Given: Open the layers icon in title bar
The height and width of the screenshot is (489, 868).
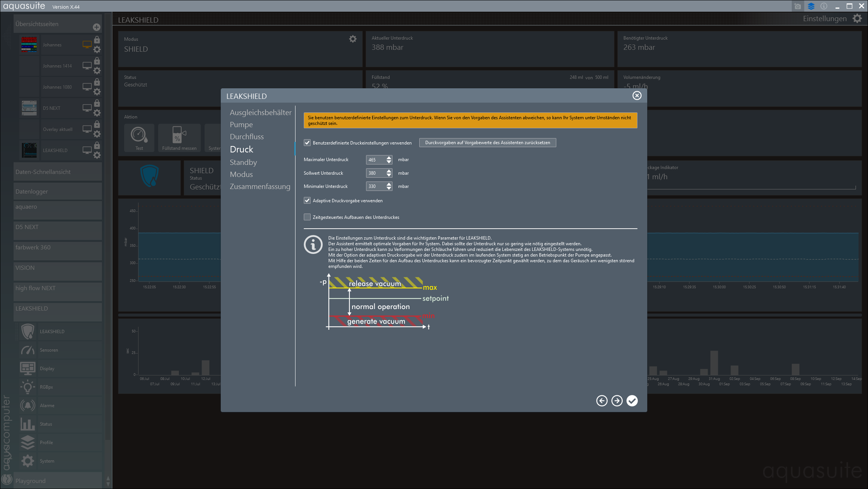Looking at the screenshot, I should click(811, 6).
